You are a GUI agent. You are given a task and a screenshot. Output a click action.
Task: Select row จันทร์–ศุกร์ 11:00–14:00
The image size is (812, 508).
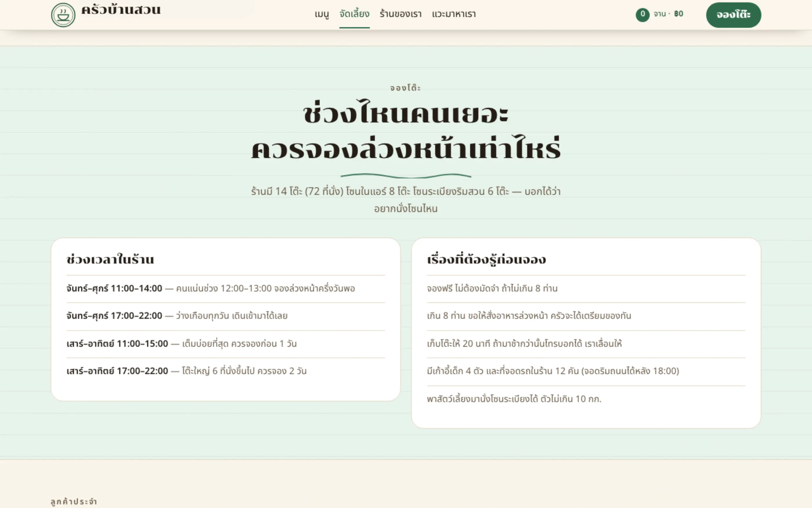click(226, 289)
